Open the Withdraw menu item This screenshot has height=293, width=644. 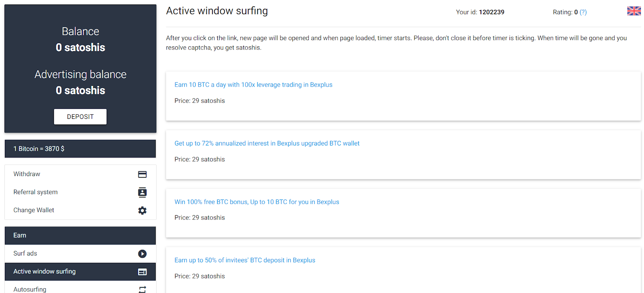point(27,174)
